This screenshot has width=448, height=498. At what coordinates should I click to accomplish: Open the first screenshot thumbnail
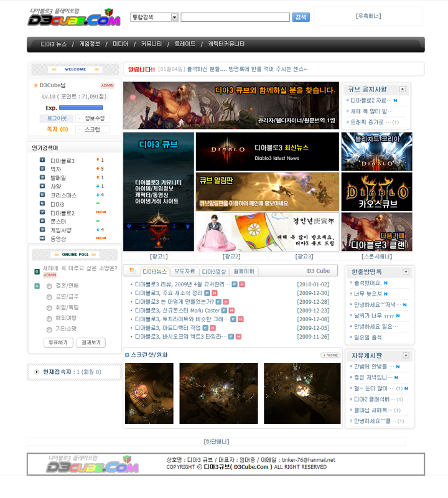point(149,393)
